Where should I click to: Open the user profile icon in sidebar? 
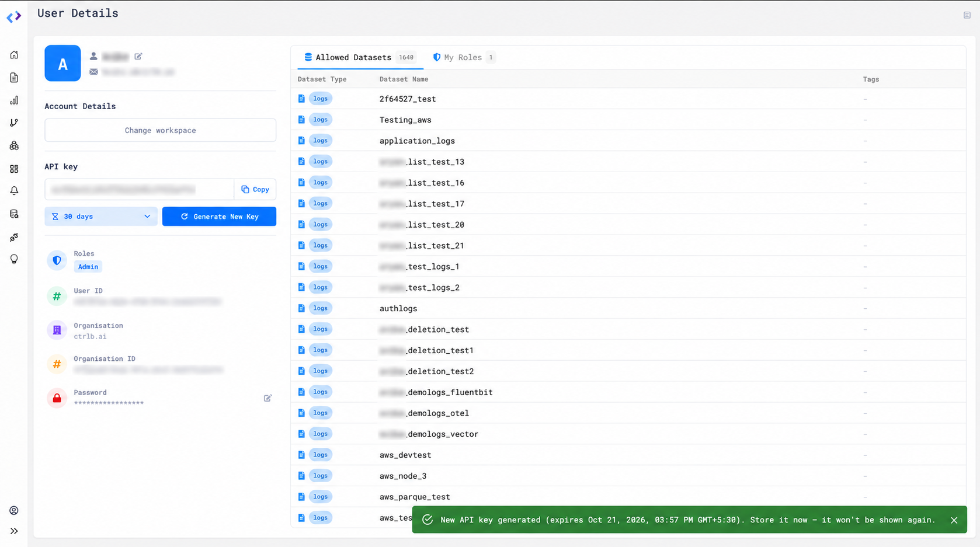click(14, 511)
